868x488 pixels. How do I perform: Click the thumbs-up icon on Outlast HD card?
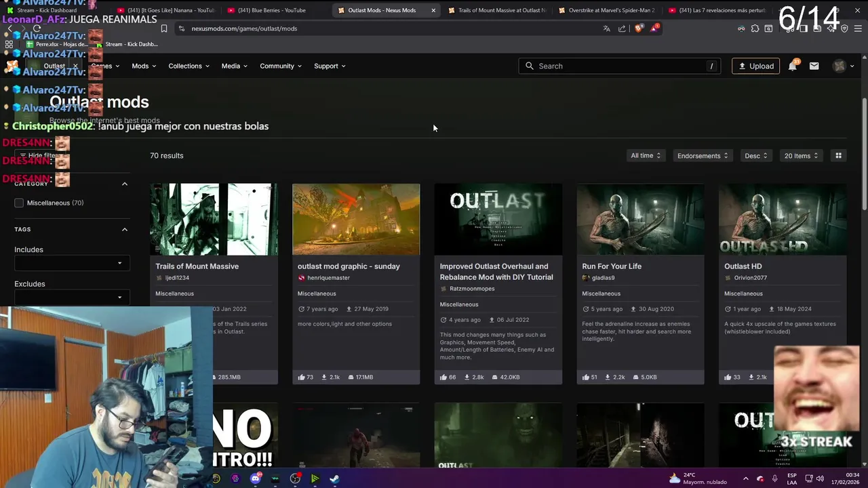tap(728, 377)
